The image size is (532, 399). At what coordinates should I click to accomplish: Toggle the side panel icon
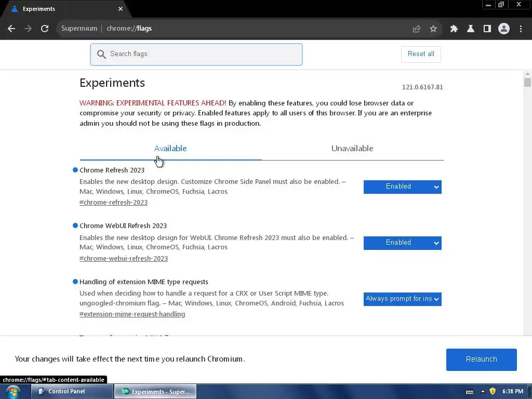coord(487,29)
